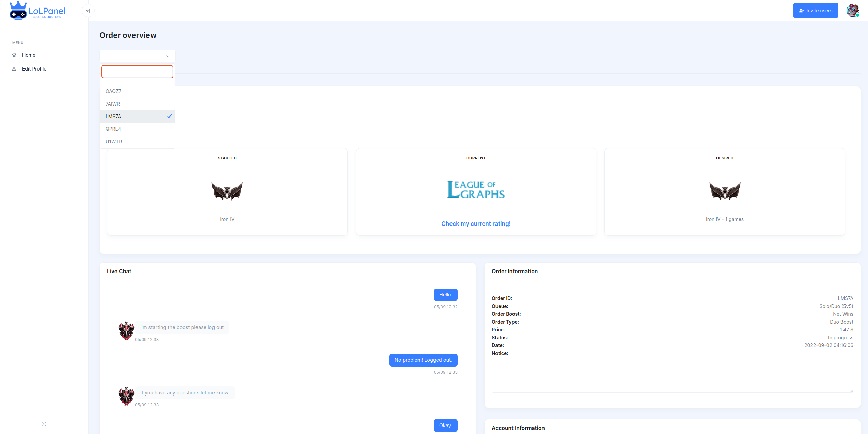868x434 pixels.
Task: Toggle light/dark theme with the sun icon
Action: (x=44, y=424)
